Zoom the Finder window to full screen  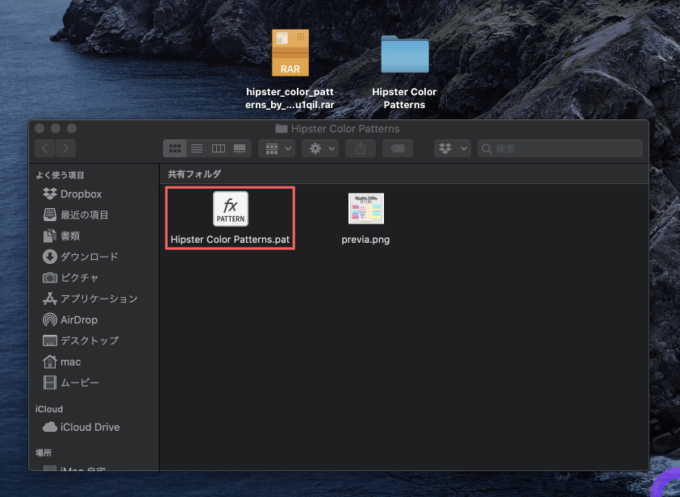(72, 128)
